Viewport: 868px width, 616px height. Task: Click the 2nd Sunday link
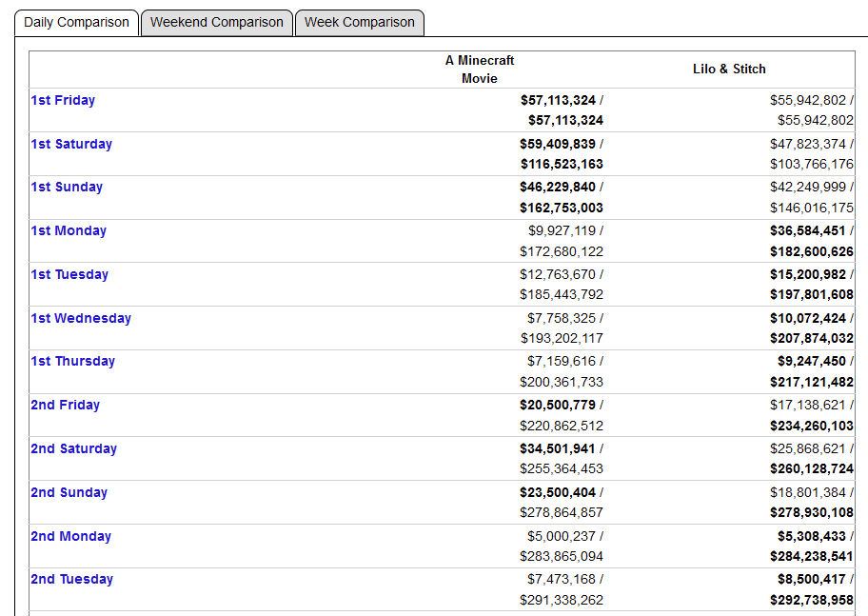(69, 492)
